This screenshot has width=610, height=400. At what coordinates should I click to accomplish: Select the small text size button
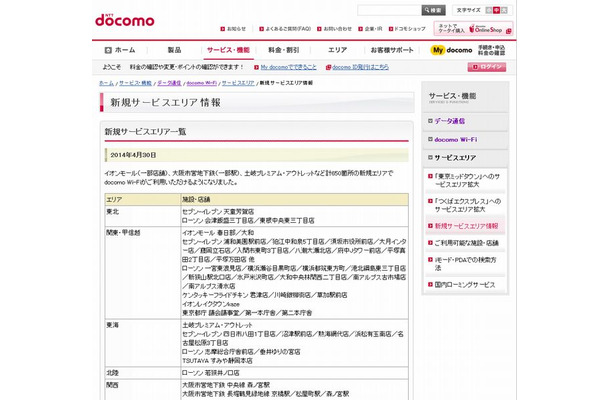(x=489, y=11)
